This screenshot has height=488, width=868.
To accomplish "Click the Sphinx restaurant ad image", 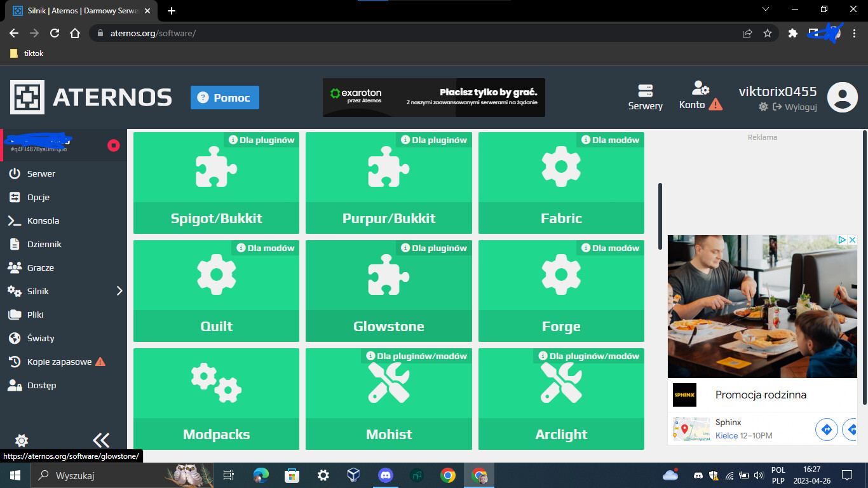I will click(763, 306).
